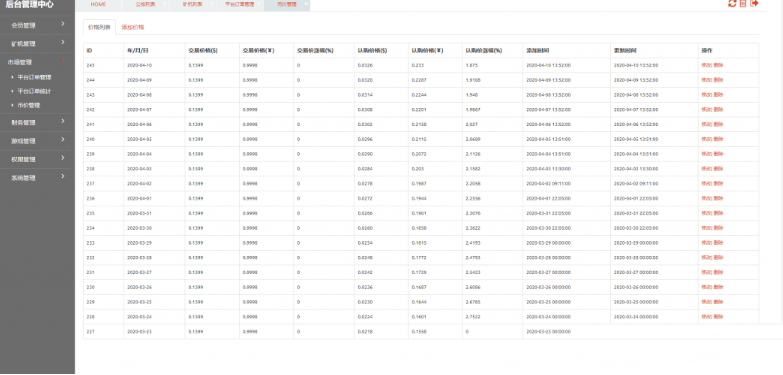Click value 0.203 in row 238
783x375 pixels.
418,169
